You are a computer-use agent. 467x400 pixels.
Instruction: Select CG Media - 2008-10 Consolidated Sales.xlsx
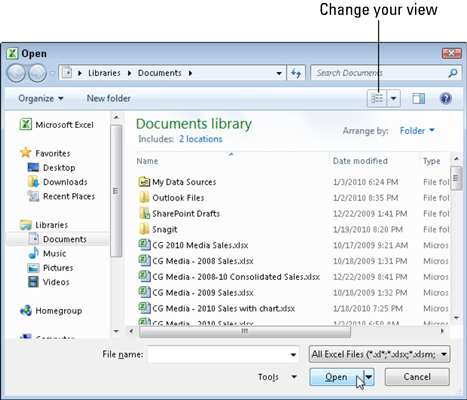point(229,277)
